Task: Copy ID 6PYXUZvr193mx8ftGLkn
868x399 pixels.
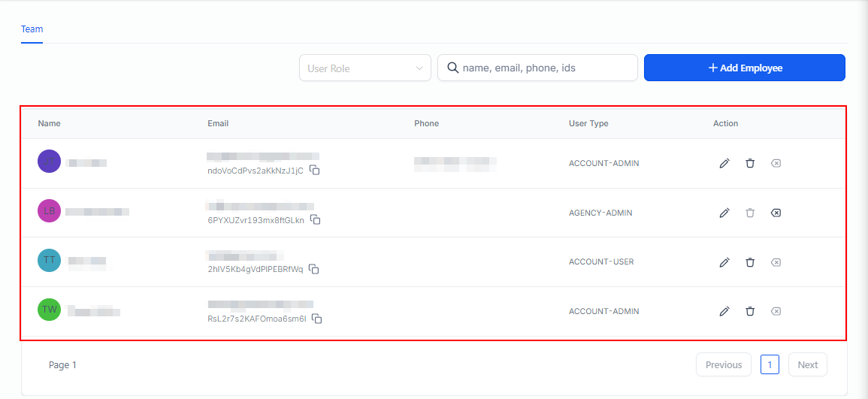Action: (316, 220)
